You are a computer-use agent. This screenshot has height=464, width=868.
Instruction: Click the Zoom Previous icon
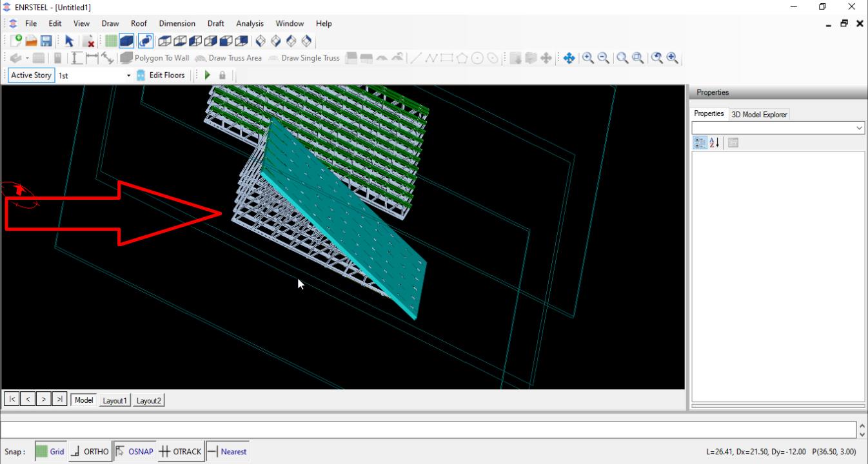coord(656,58)
